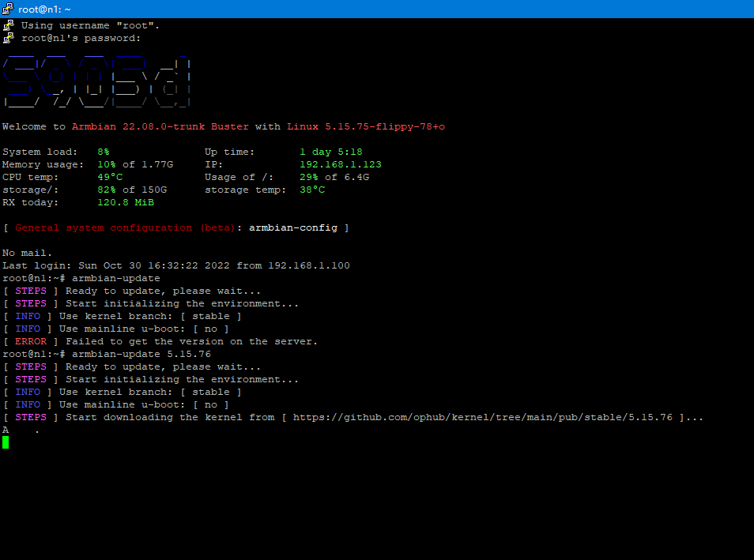Click the text 'Using username "root".'
The image size is (754, 560).
point(90,25)
